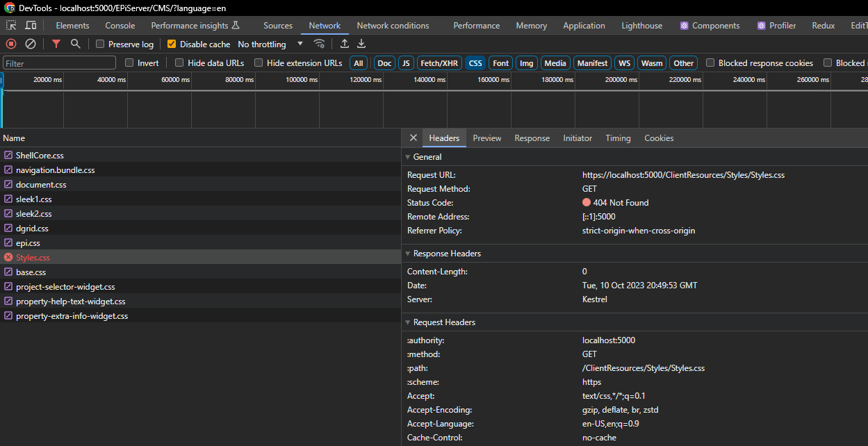Viewport: 868px width, 446px height.
Task: Click the export HAR download icon
Action: tap(361, 44)
